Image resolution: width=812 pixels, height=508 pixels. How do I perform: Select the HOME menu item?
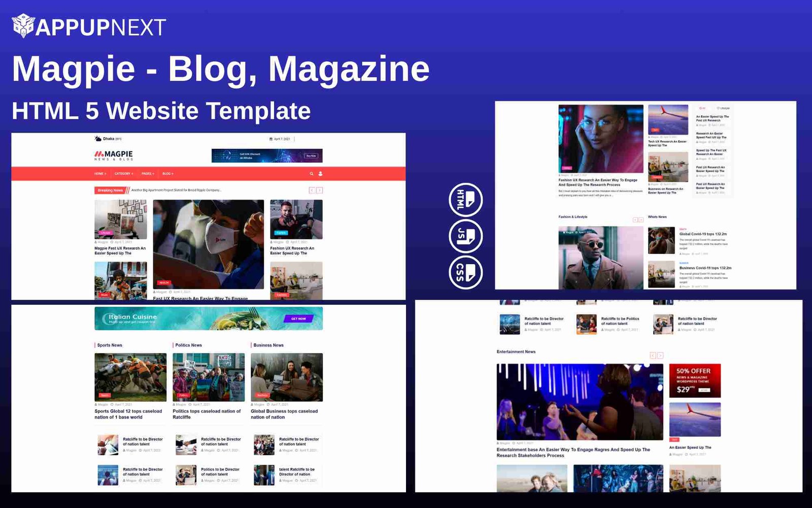coord(99,173)
